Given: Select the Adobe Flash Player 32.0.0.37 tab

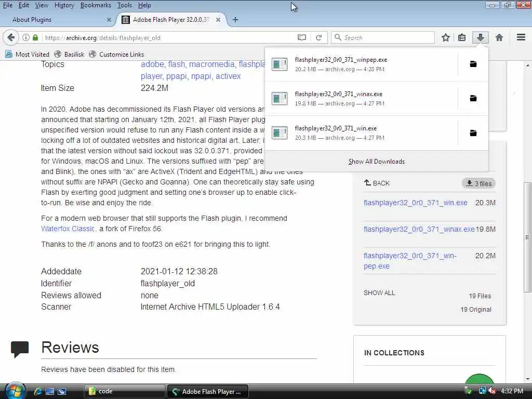Looking at the screenshot, I should [171, 20].
